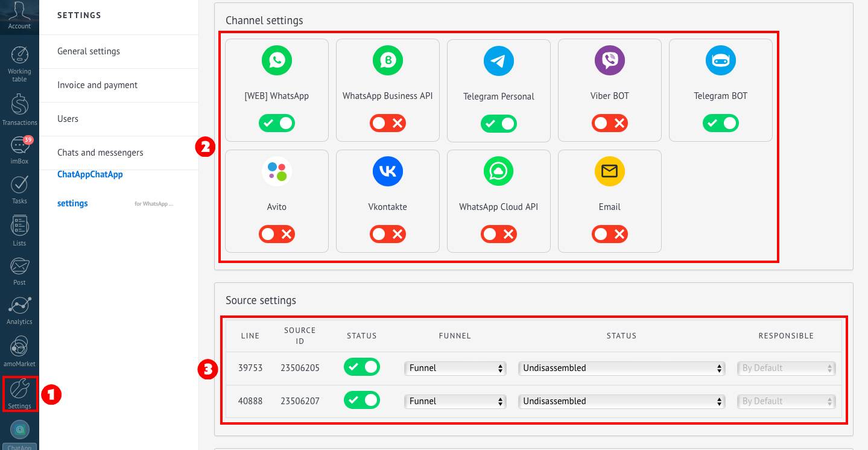
Task: Expand Undisassembled status dropdown for line 40888
Action: point(621,401)
